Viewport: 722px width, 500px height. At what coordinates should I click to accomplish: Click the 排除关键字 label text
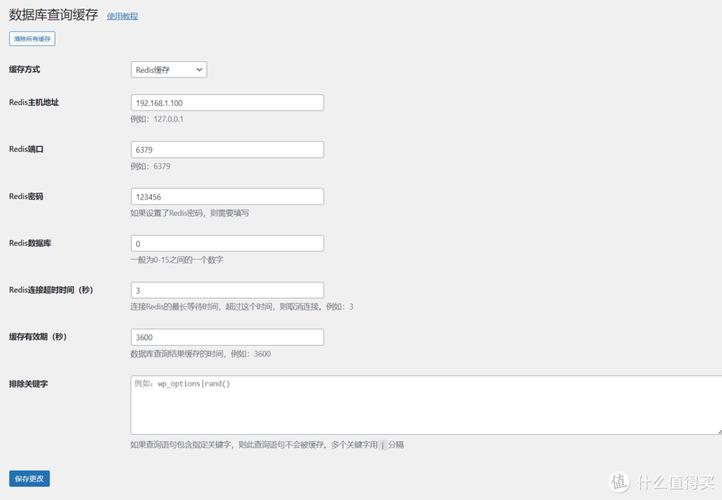point(29,383)
